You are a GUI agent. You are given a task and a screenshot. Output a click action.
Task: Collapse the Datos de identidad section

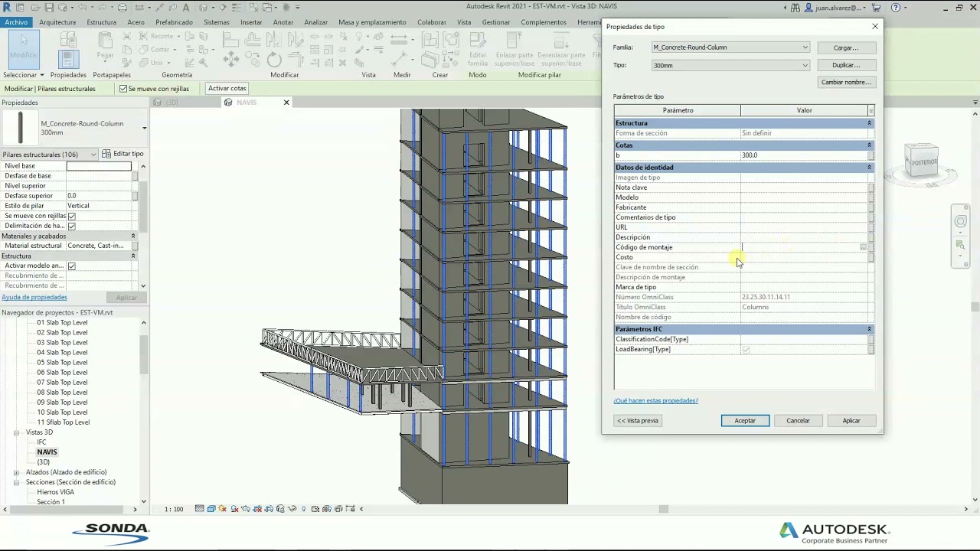point(869,168)
